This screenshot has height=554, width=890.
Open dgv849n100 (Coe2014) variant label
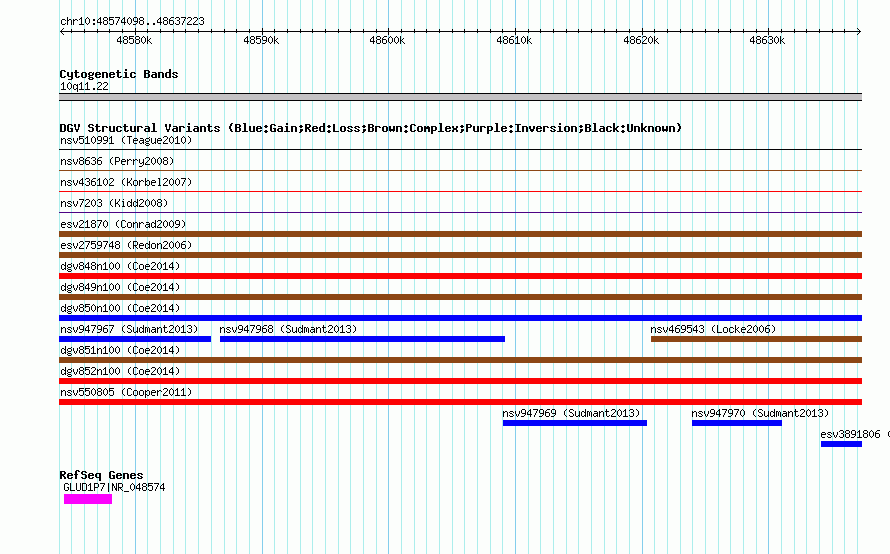[x=120, y=287]
